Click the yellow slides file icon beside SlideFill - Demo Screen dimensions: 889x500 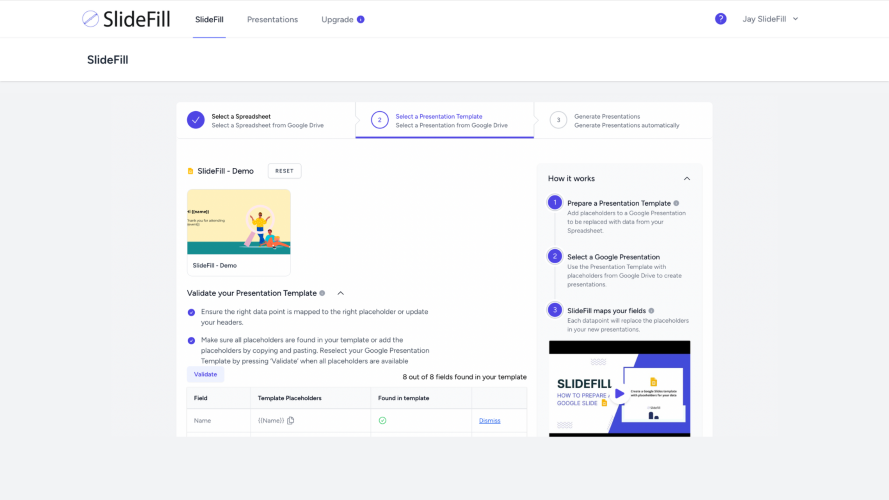coord(190,171)
